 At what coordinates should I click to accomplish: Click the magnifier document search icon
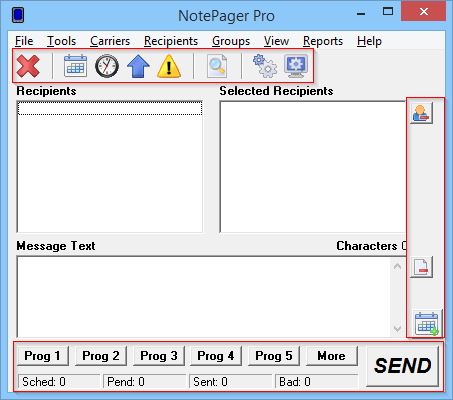point(217,66)
